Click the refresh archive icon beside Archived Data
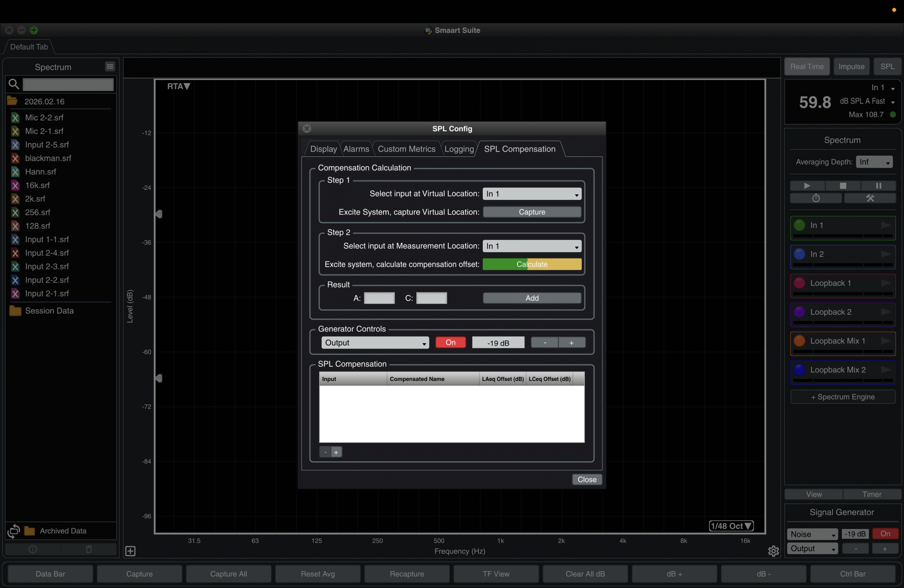The image size is (904, 588). click(14, 531)
